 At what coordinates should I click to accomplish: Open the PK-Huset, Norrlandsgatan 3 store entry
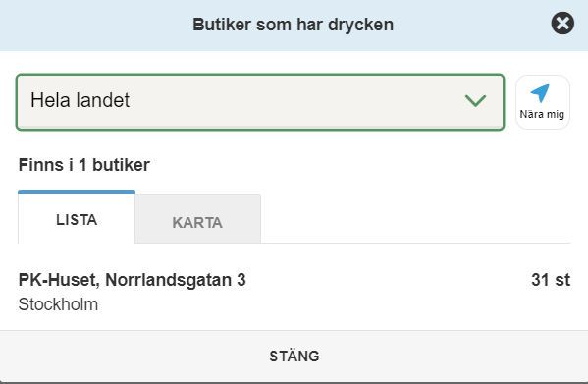click(294, 292)
